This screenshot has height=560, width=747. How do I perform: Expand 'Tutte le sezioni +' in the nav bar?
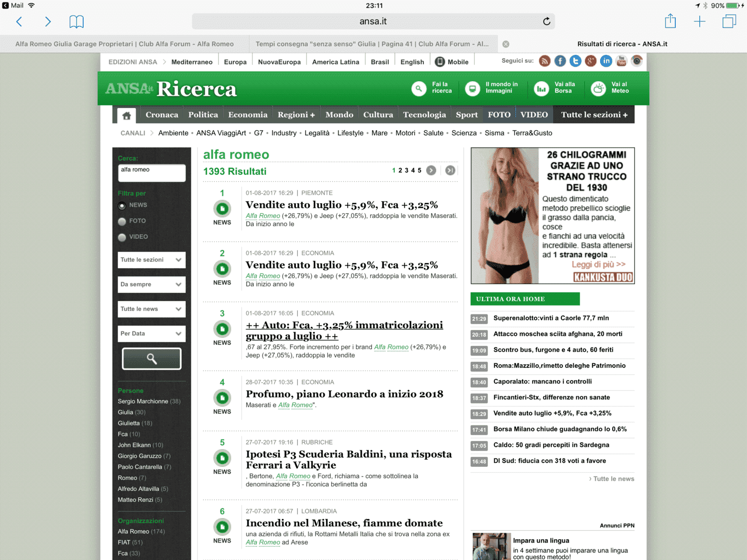click(x=594, y=115)
